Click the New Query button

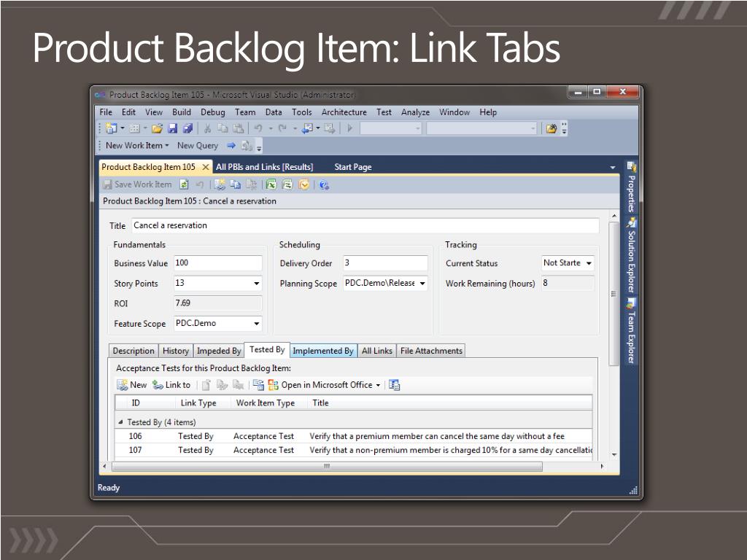pyautogui.click(x=197, y=146)
